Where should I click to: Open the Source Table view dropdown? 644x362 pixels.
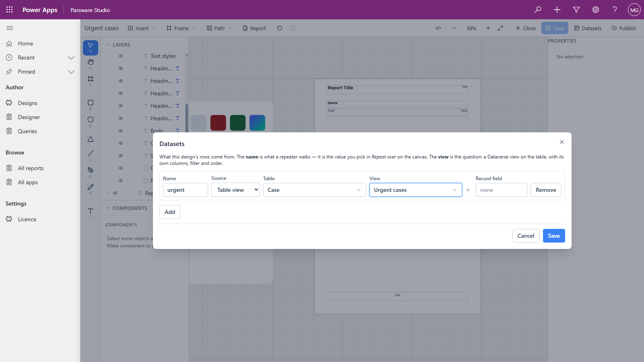[x=235, y=190]
